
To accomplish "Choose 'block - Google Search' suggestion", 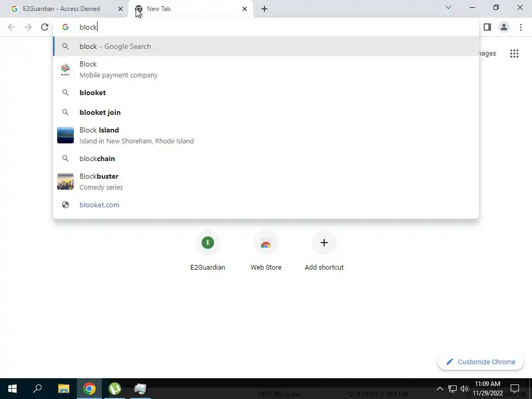I will pos(266,46).
